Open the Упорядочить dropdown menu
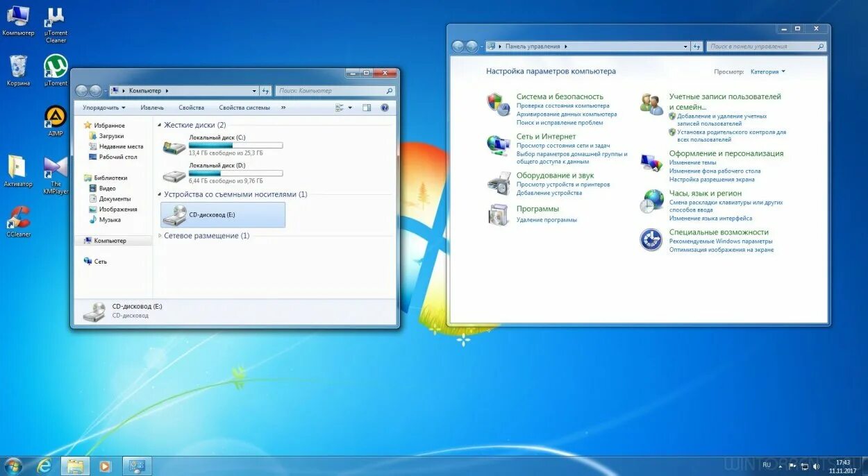The image size is (868, 476). (x=104, y=108)
